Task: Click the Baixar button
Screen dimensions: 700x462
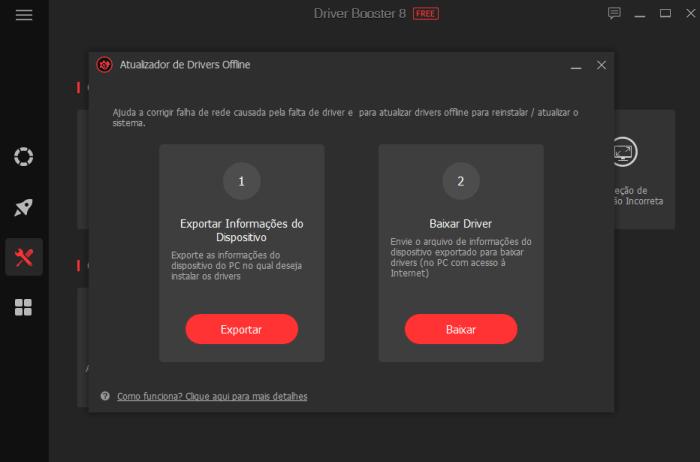Action: pos(461,329)
